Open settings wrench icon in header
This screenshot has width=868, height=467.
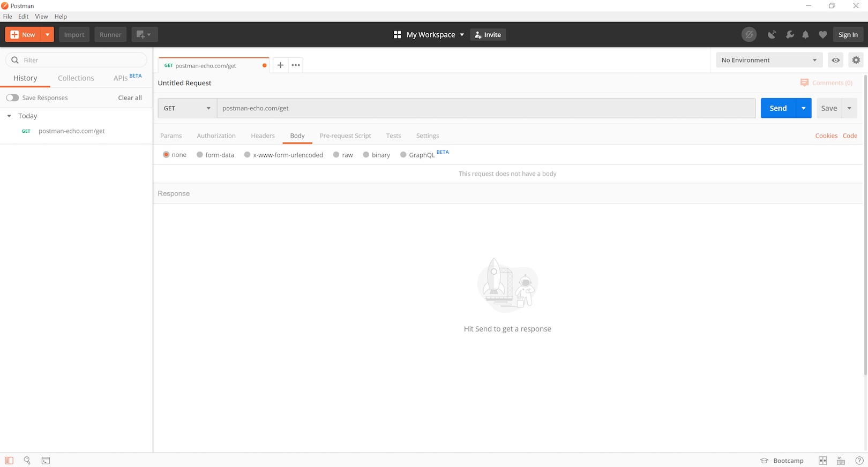[x=790, y=35]
